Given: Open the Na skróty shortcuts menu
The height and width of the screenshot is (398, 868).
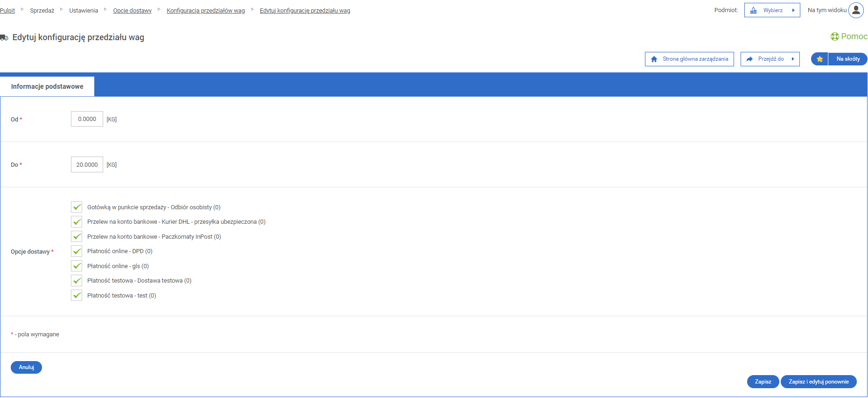Looking at the screenshot, I should (x=847, y=59).
